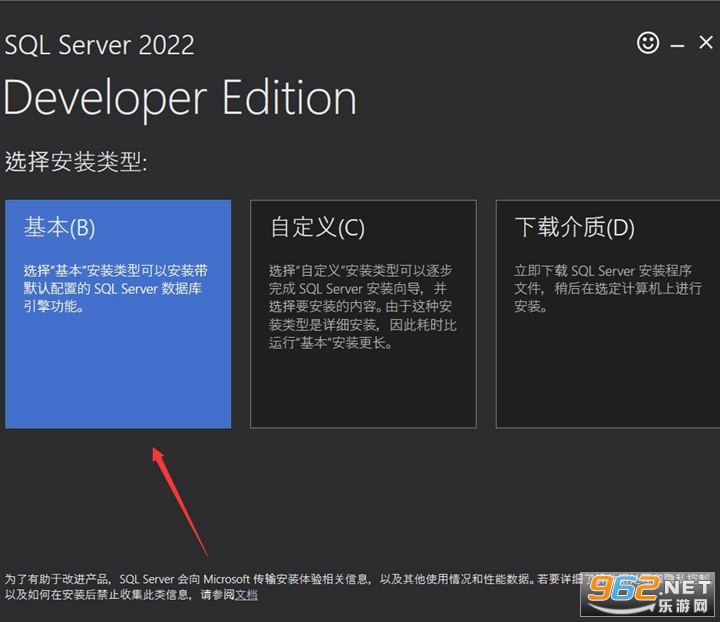Pick the 下载介质(D) download media tile

tap(608, 314)
